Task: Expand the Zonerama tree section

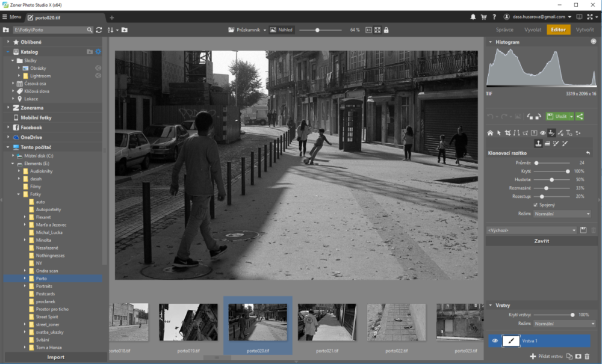Action: pyautogui.click(x=8, y=108)
